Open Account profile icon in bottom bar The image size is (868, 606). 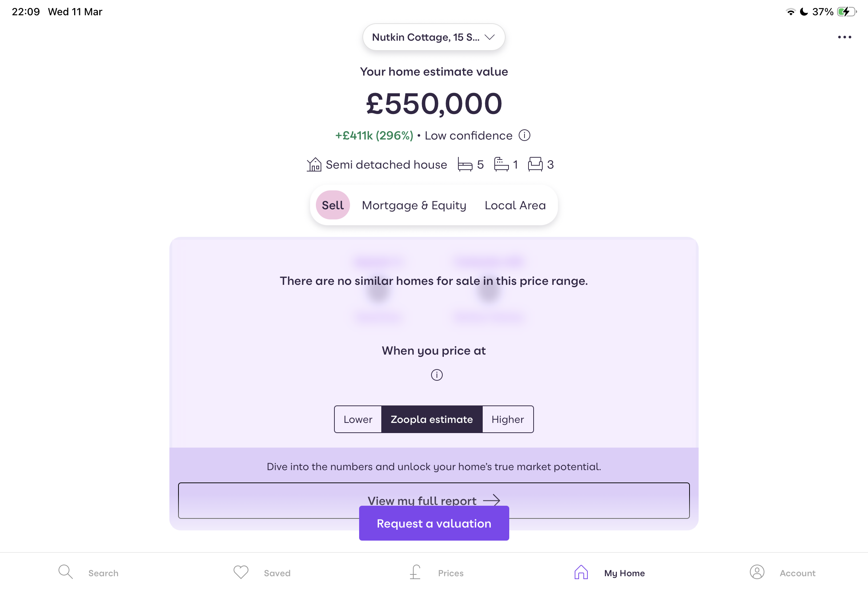(x=757, y=572)
